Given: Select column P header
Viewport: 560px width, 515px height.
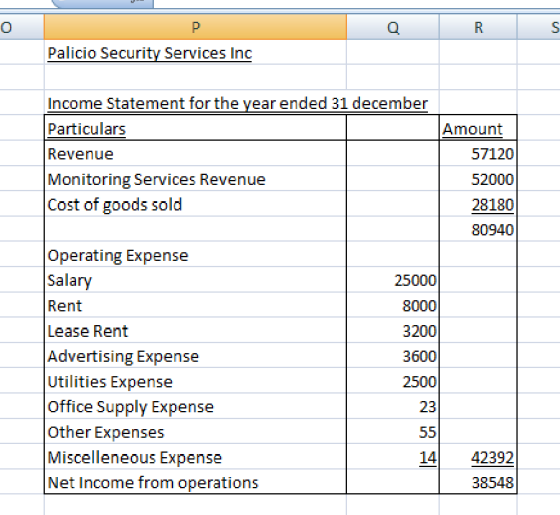Looking at the screenshot, I should click(x=195, y=27).
